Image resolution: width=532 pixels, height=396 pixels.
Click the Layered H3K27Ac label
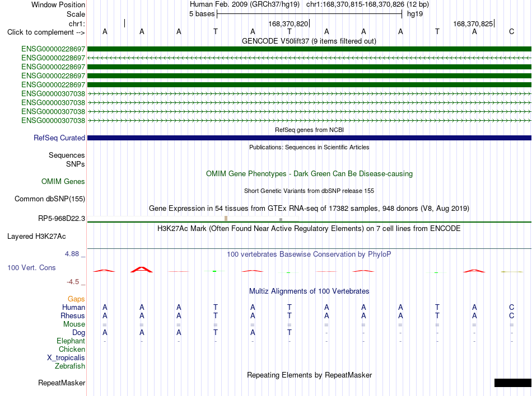point(36,237)
